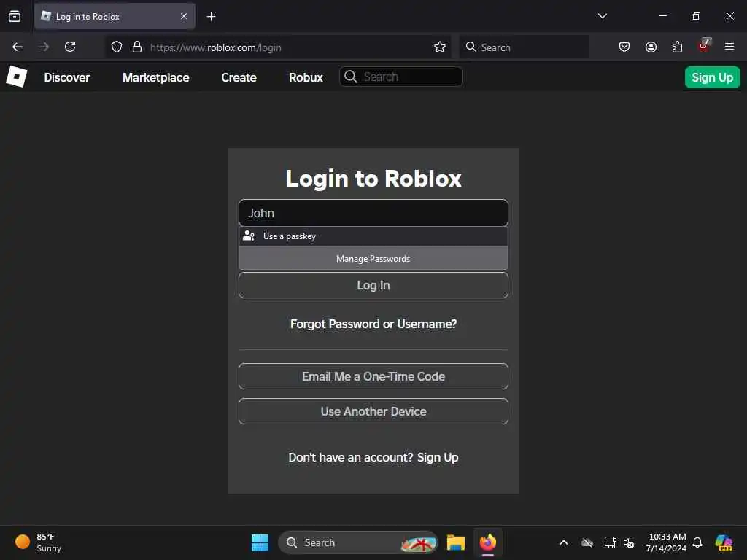Choose Use a passkey suggestion
747x560 pixels.
[x=373, y=236]
